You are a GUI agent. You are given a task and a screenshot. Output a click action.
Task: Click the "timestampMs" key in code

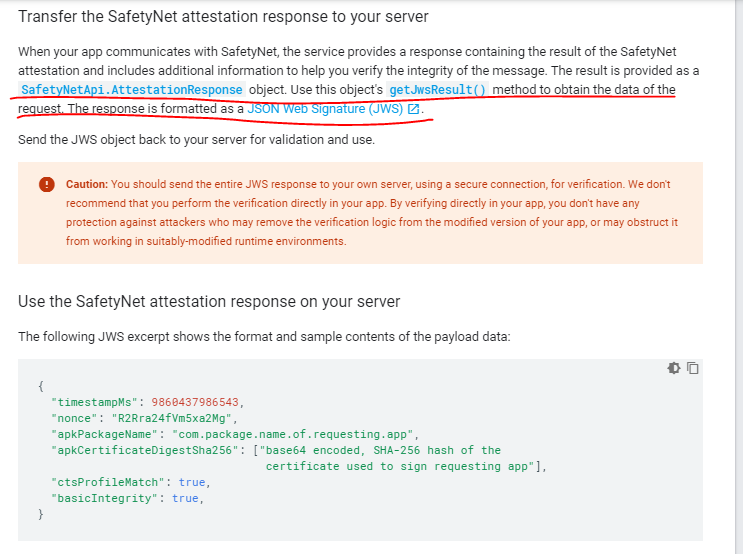[x=94, y=402]
